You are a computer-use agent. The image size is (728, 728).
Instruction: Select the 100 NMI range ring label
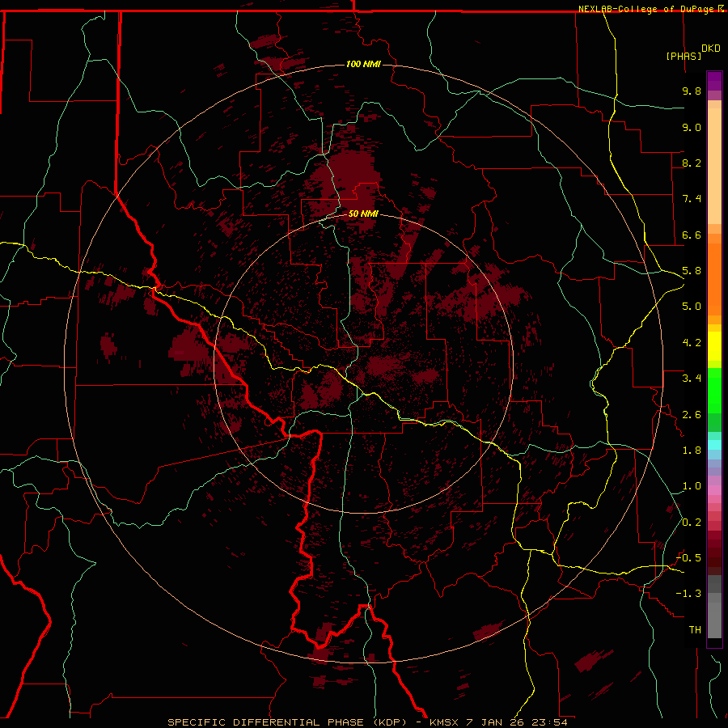click(x=363, y=64)
